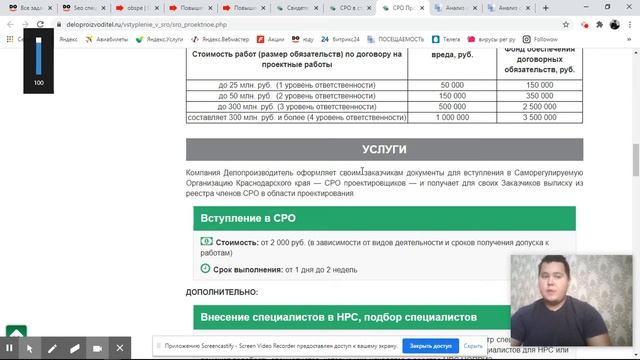Select the Screencastify eraser tool

coord(75,348)
